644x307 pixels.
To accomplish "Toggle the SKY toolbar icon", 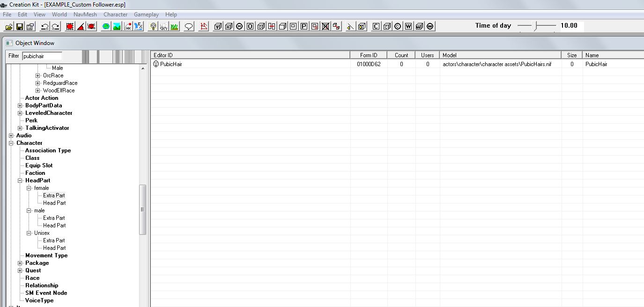I will tap(163, 26).
